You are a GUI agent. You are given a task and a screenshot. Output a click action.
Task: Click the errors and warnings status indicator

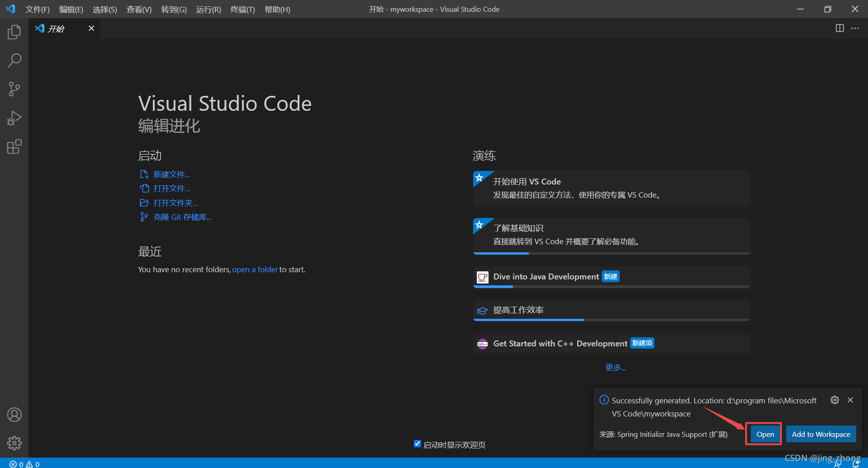[24, 464]
